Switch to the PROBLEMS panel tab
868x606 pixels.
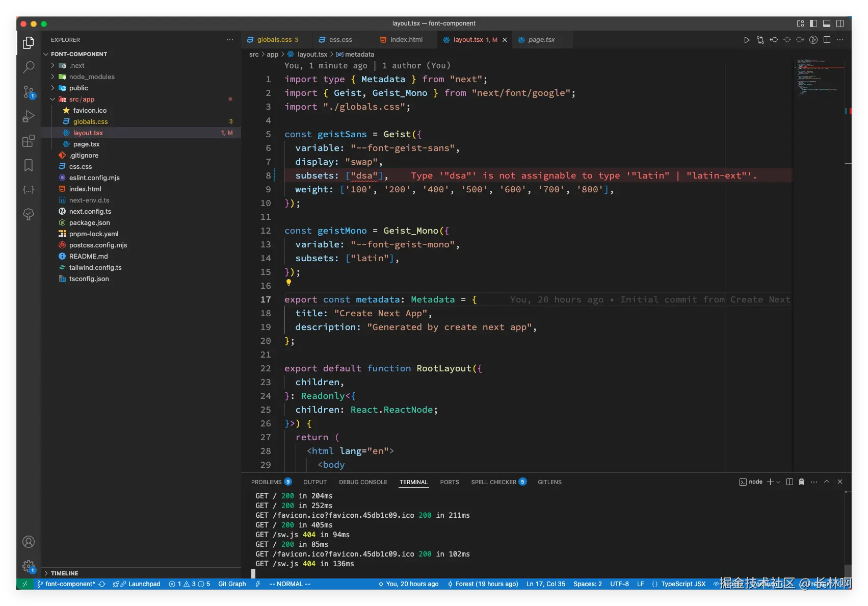266,482
